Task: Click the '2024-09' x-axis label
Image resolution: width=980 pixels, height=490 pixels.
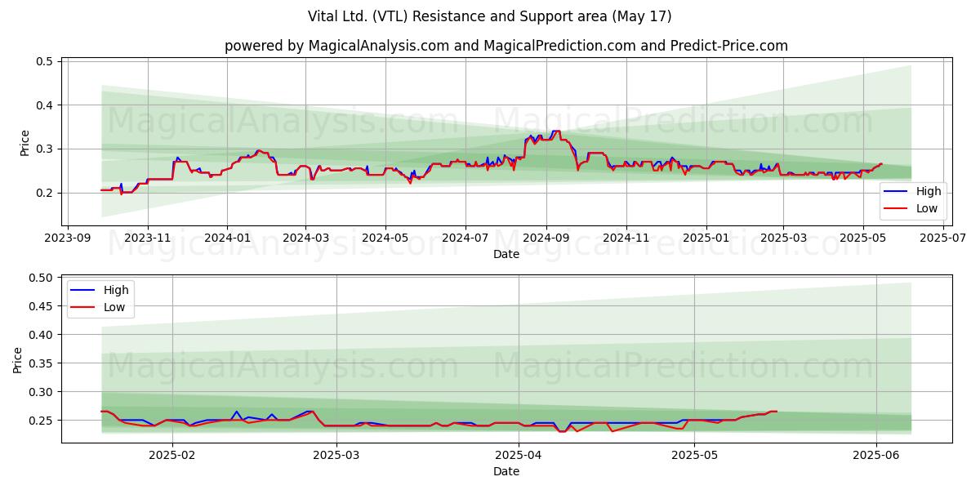Action: click(x=546, y=238)
